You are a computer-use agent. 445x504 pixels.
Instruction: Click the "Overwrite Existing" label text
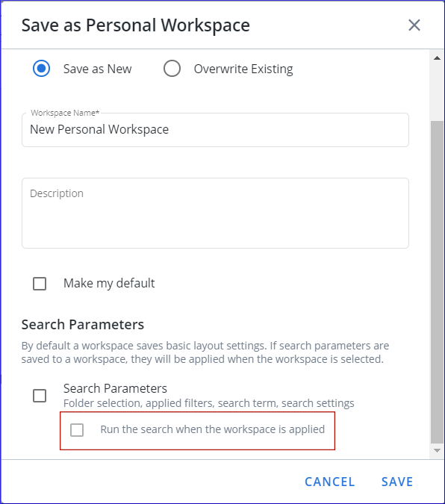click(x=243, y=69)
